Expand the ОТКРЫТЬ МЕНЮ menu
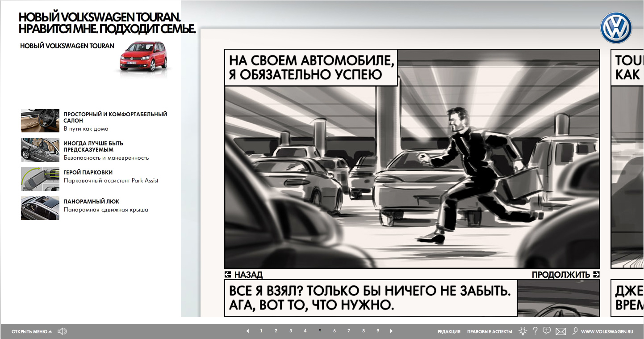 tap(32, 332)
